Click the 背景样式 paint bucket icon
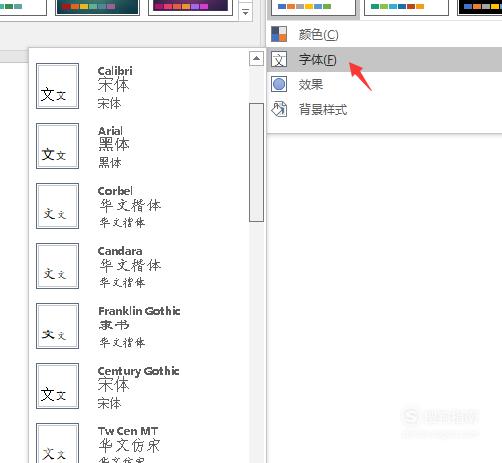The width and height of the screenshot is (502, 463). pos(279,109)
